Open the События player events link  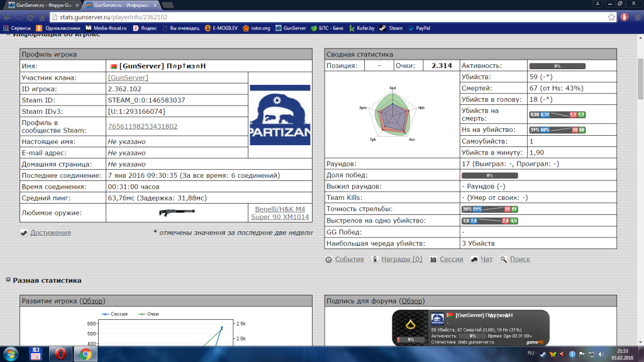point(348,259)
